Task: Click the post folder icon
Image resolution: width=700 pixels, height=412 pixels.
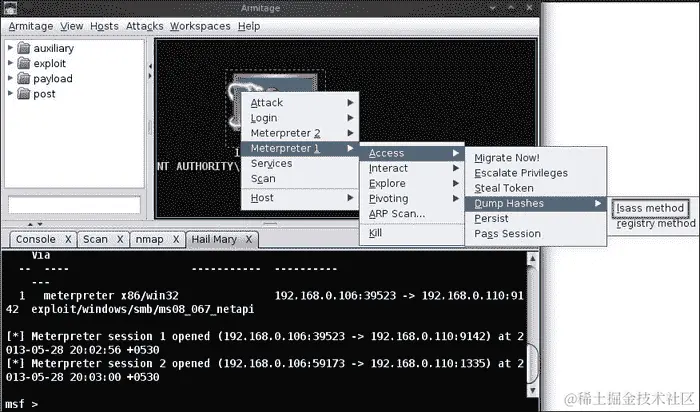Action: click(x=24, y=93)
